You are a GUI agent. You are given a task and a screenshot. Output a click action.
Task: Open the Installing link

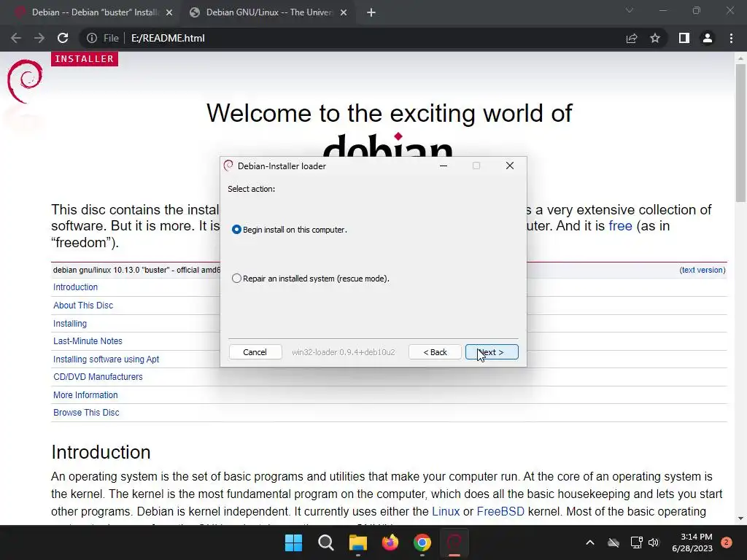[x=70, y=323]
